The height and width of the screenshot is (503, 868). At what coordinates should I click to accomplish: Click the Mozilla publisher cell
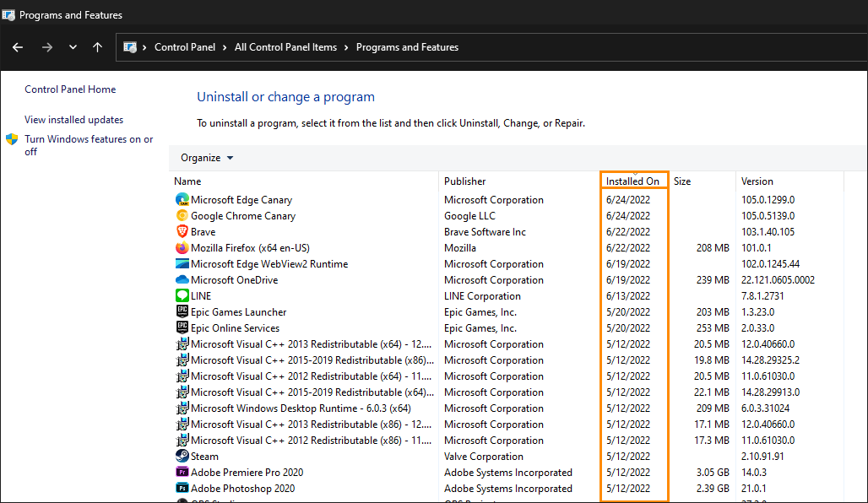(460, 248)
